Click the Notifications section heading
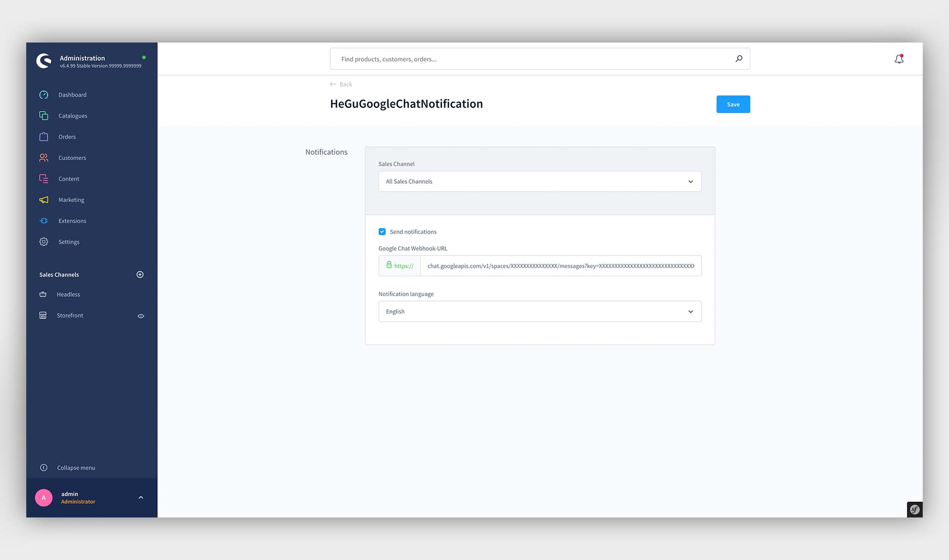The width and height of the screenshot is (949, 560). pyautogui.click(x=326, y=152)
